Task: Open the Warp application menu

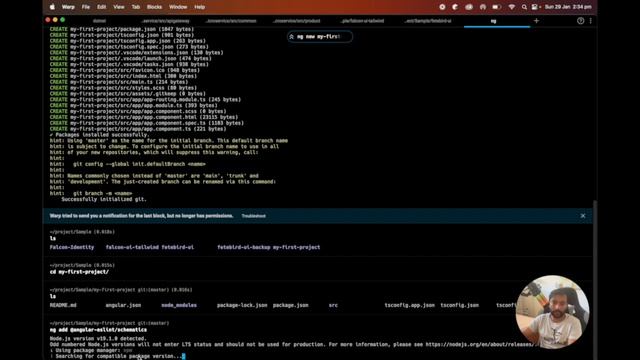Action: [x=68, y=7]
